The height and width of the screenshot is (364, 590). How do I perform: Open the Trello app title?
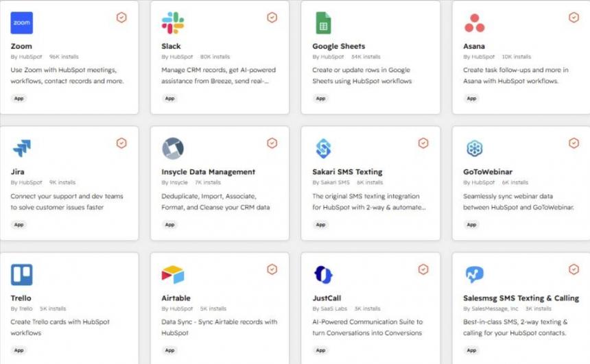[x=21, y=298]
